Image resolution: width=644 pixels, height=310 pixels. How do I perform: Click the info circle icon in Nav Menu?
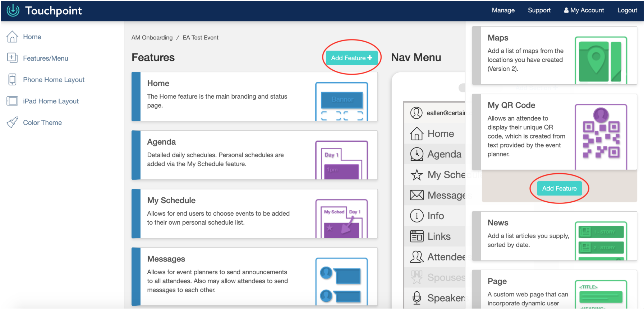(417, 216)
